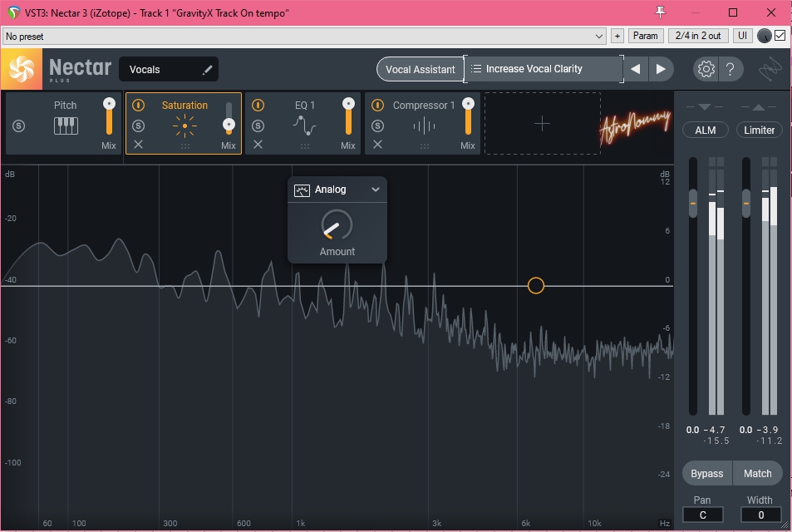Uncheck REAPER's plugin bypass checkbox

click(780, 36)
